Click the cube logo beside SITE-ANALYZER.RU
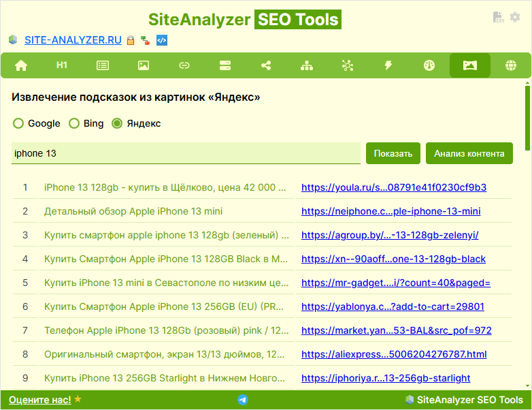Image resolution: width=532 pixels, height=410 pixels. point(13,40)
